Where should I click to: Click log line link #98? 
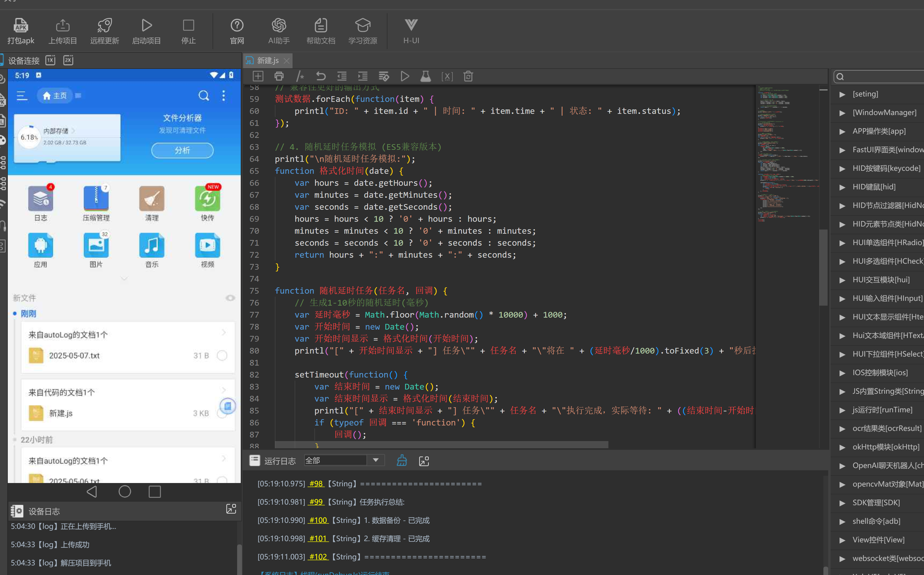tap(316, 483)
